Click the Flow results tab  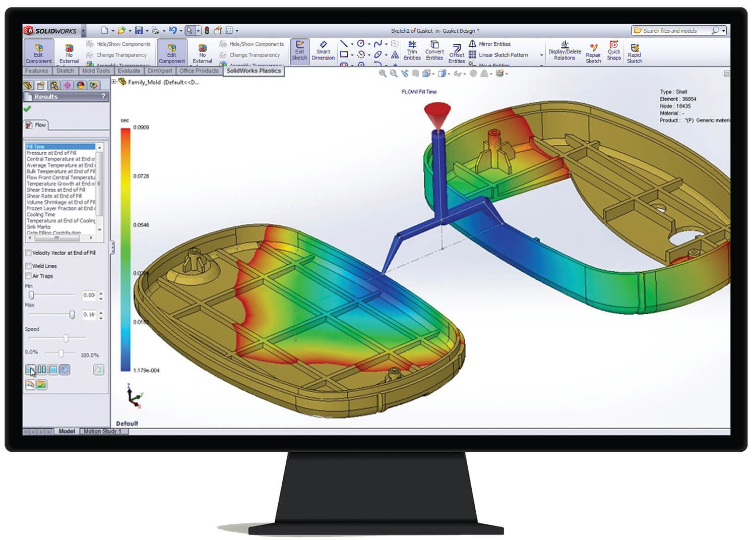36,125
